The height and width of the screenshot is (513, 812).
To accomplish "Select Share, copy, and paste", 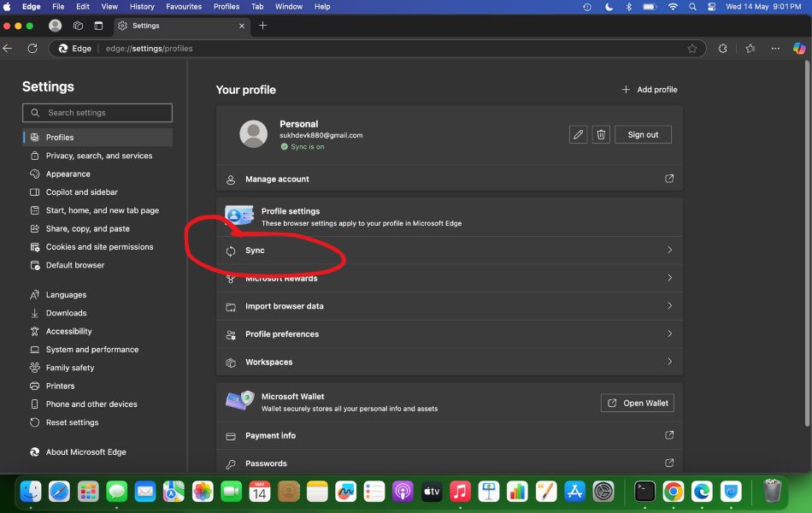I will click(x=97, y=228).
